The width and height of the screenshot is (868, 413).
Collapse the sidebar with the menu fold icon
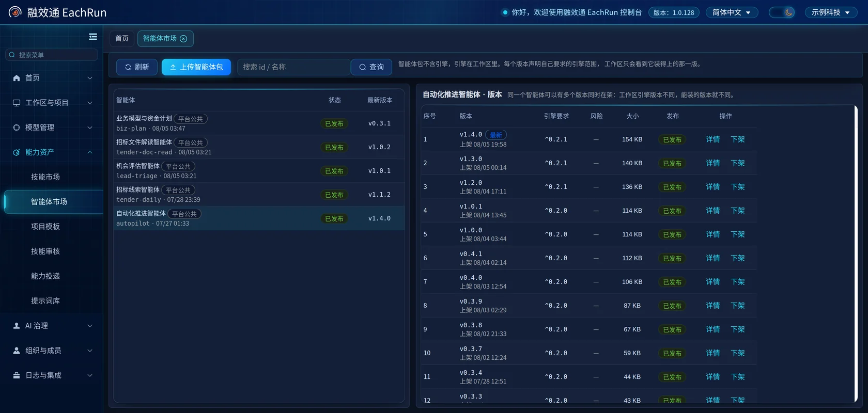click(x=93, y=37)
